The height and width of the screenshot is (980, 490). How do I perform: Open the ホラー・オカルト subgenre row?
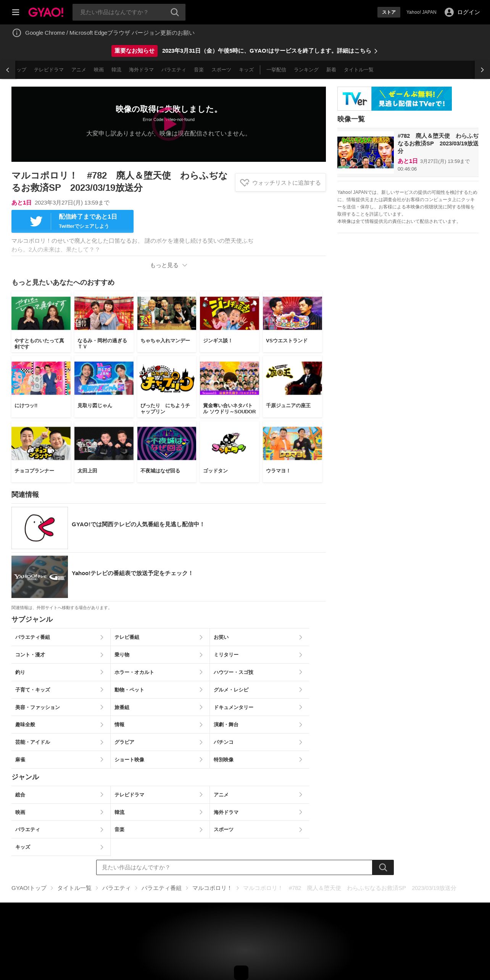(160, 672)
